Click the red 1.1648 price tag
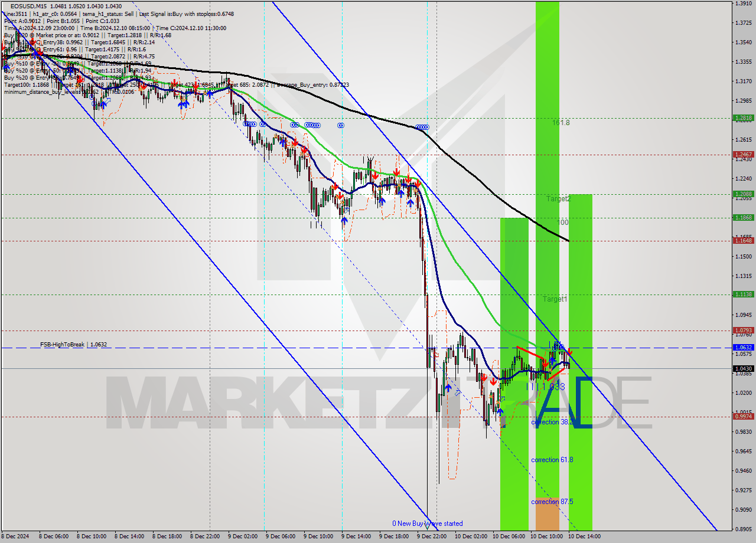756x543 pixels. pyautogui.click(x=743, y=240)
